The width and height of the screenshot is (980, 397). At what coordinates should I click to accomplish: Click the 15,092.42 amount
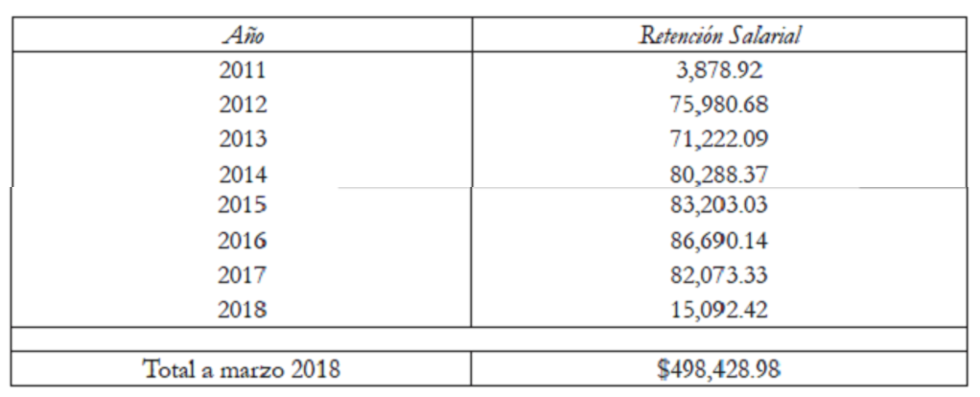pos(719,310)
